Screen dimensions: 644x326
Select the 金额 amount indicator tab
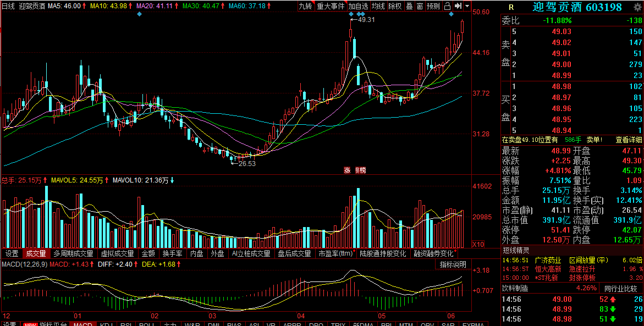click(148, 253)
